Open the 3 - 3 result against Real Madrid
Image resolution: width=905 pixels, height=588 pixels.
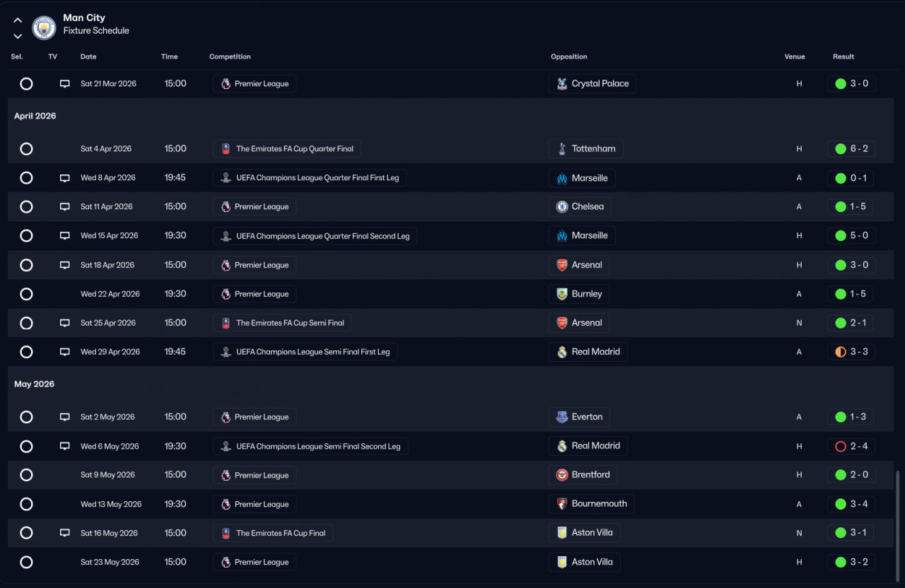tap(852, 352)
